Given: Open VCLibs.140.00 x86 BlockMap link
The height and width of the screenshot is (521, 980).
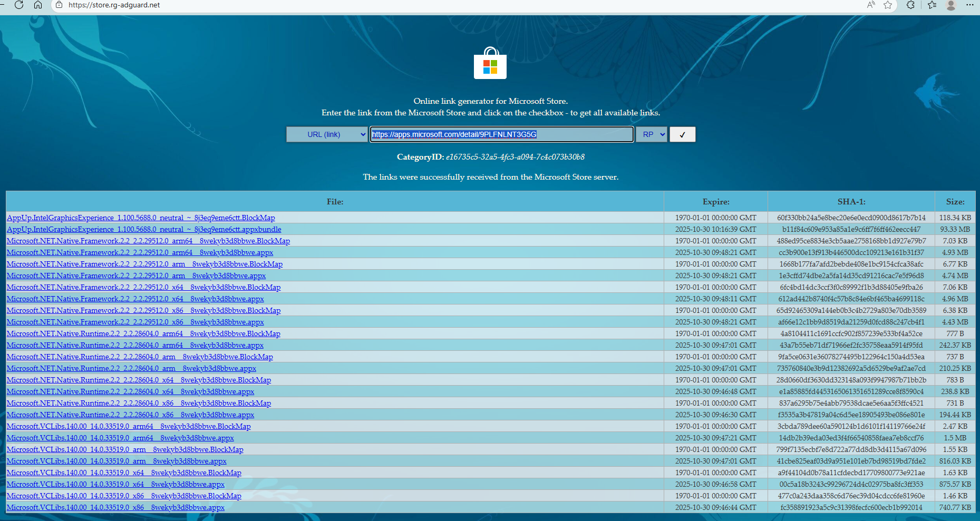Looking at the screenshot, I should point(124,496).
